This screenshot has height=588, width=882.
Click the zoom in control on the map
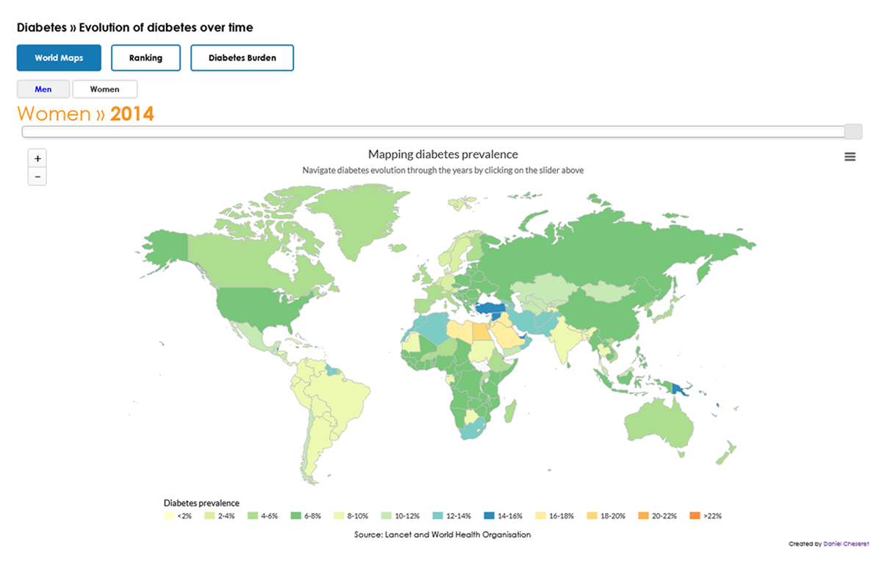[x=37, y=157]
